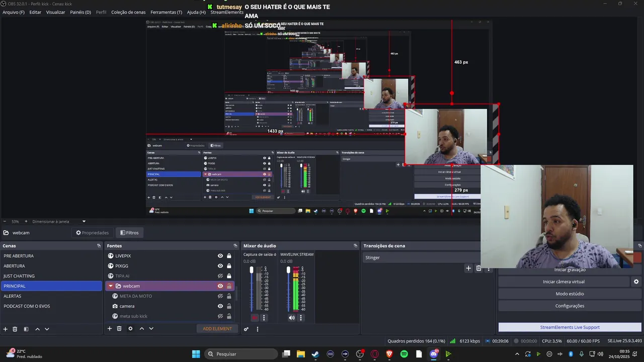Move the source up in Fontes toolbar

click(141, 328)
